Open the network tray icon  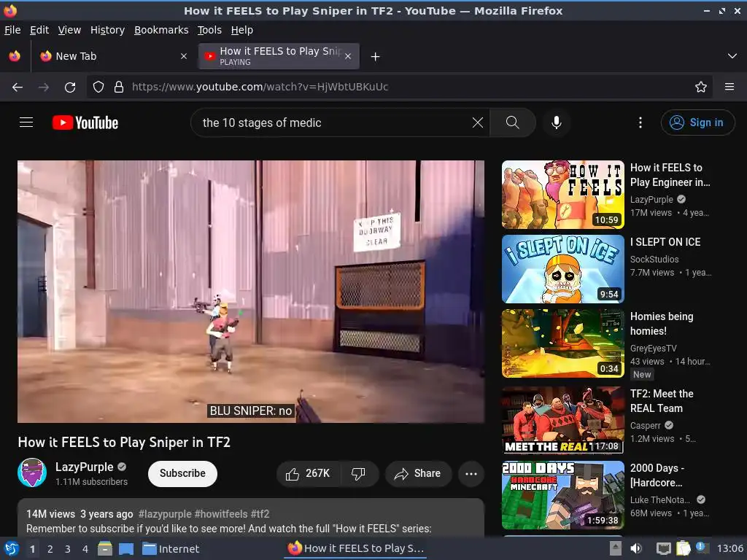pyautogui.click(x=664, y=548)
